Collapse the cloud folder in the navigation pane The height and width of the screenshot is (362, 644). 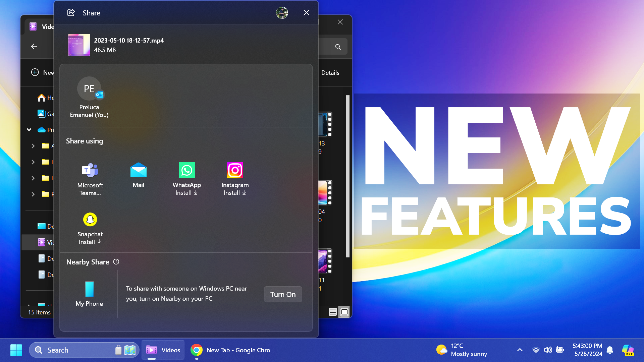coord(29,130)
